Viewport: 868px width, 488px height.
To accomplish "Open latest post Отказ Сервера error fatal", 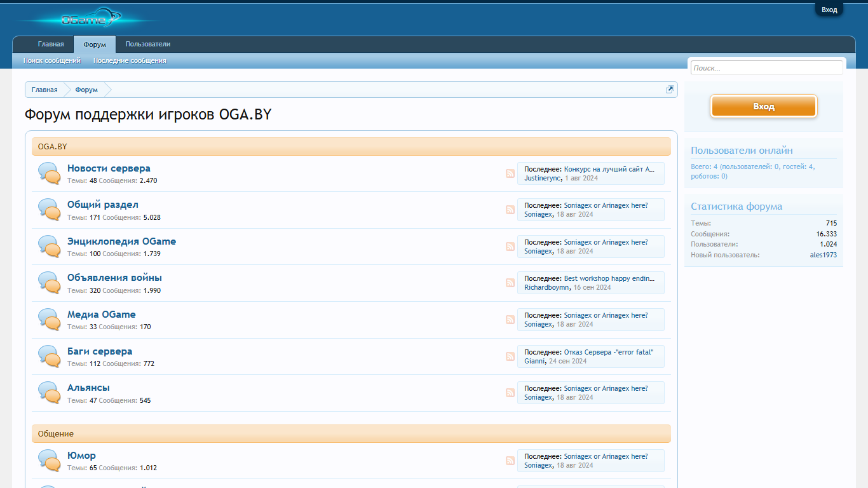I will [x=609, y=352].
